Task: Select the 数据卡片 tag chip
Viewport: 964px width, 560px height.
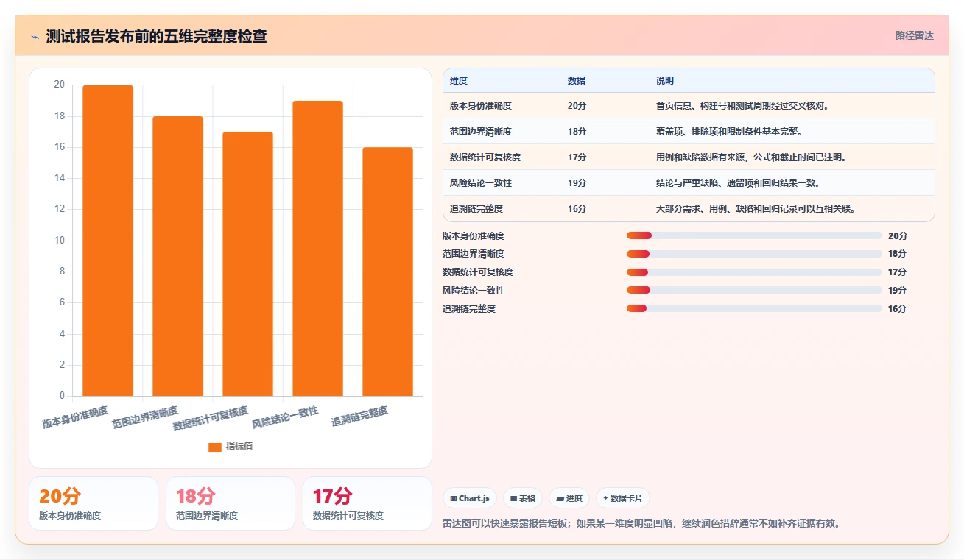Action: [x=622, y=498]
